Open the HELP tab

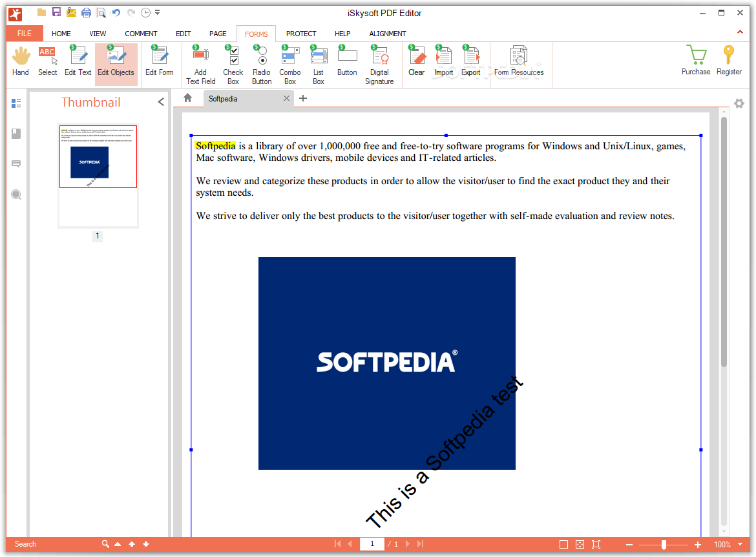pos(342,33)
